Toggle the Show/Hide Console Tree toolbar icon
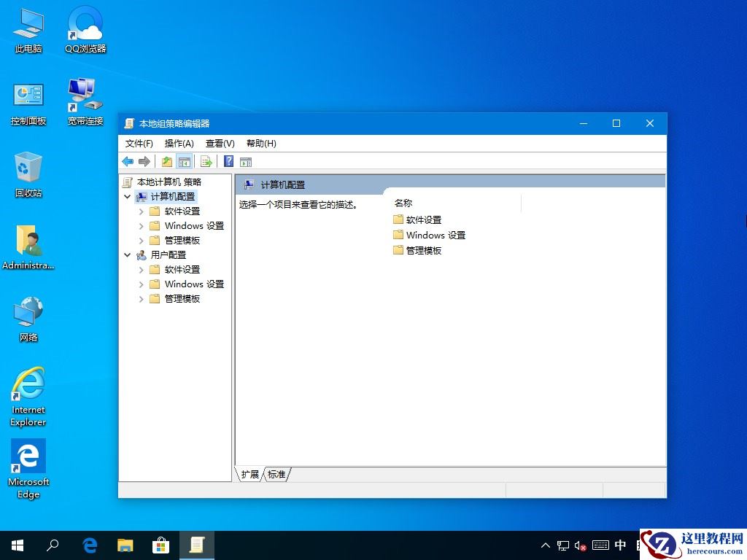 tap(185, 161)
